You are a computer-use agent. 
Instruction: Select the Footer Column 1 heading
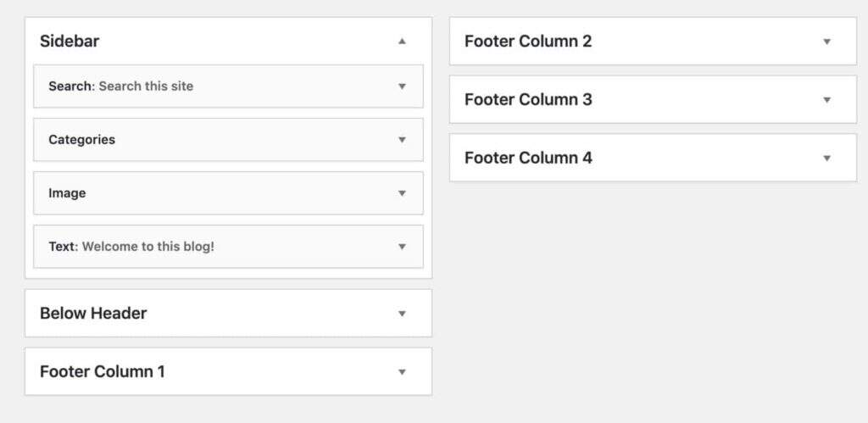pyautogui.click(x=103, y=371)
